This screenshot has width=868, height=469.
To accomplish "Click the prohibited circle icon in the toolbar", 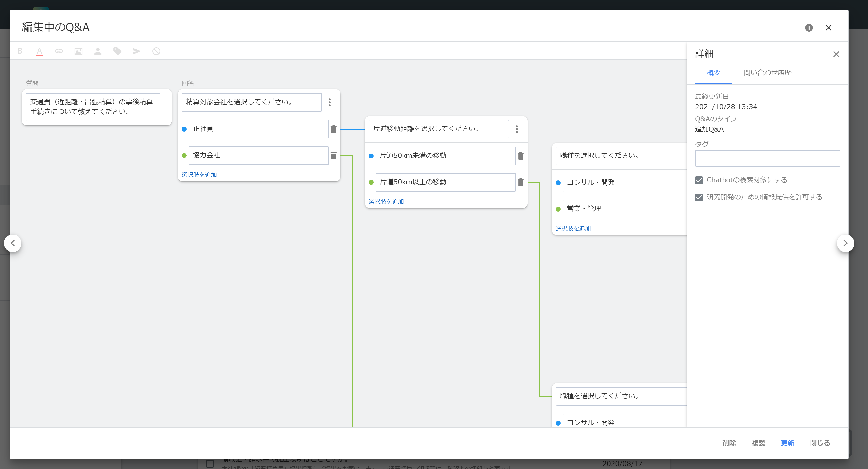I will (156, 51).
